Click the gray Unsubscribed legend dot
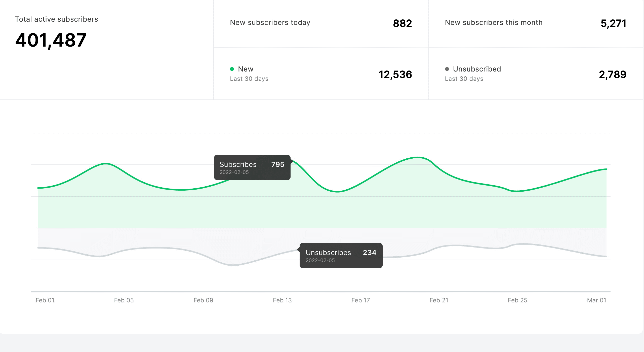Screen dimensions: 644x352 pos(447,69)
